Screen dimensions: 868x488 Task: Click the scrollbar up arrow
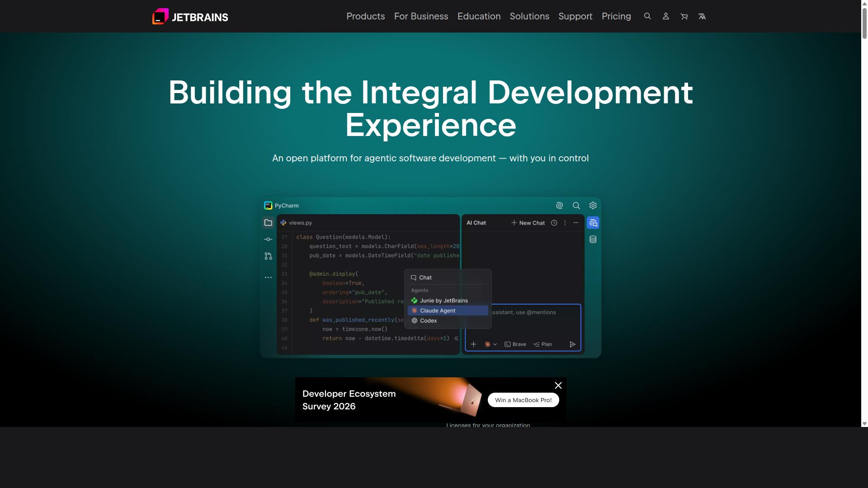tap(864, 3)
